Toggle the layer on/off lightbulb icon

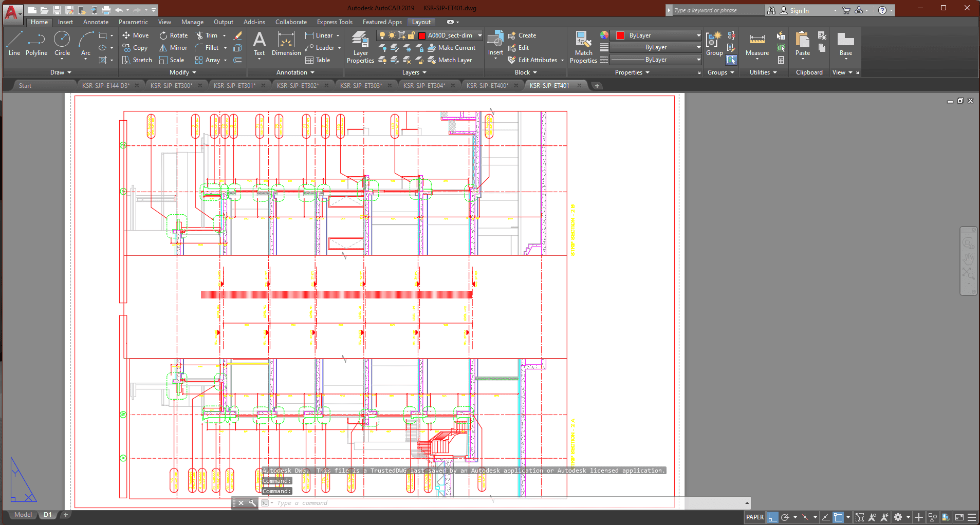click(382, 35)
